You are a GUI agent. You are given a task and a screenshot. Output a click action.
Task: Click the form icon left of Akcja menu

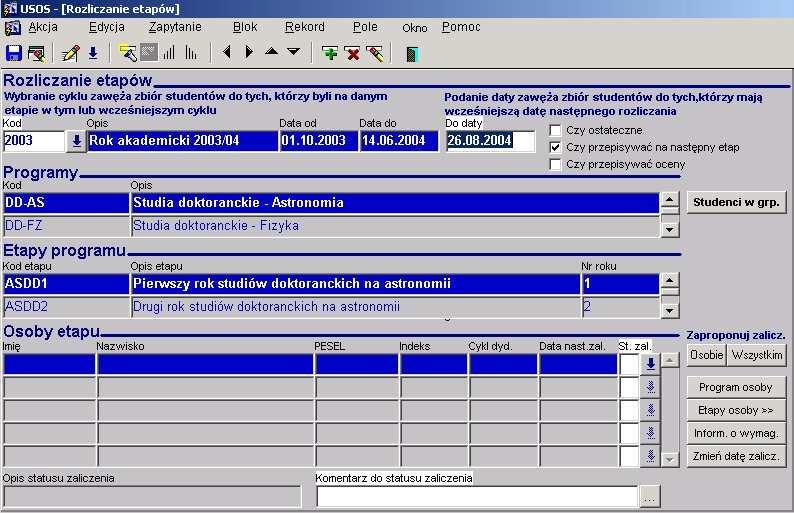13,27
